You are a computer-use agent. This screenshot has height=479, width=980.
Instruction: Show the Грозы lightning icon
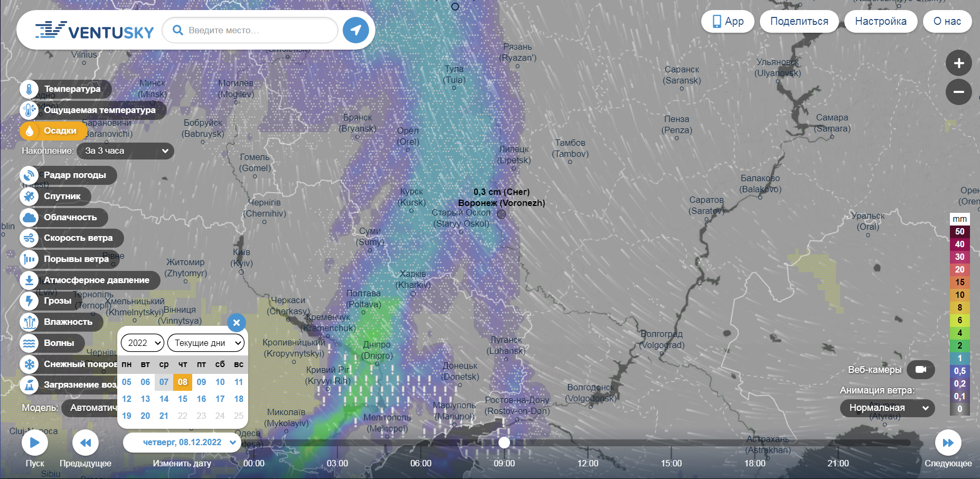(x=30, y=301)
